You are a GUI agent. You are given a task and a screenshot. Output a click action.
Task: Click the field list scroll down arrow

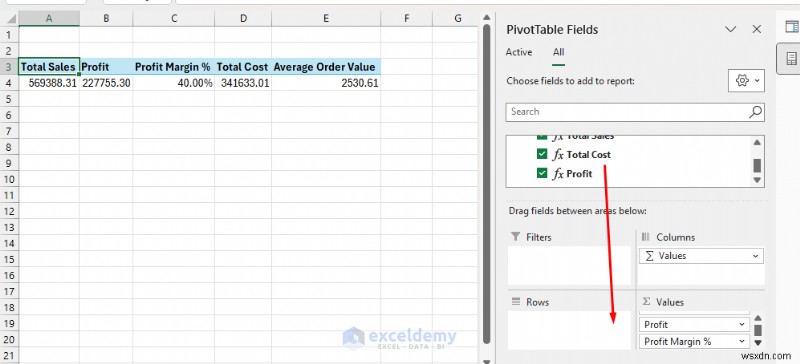[x=757, y=180]
